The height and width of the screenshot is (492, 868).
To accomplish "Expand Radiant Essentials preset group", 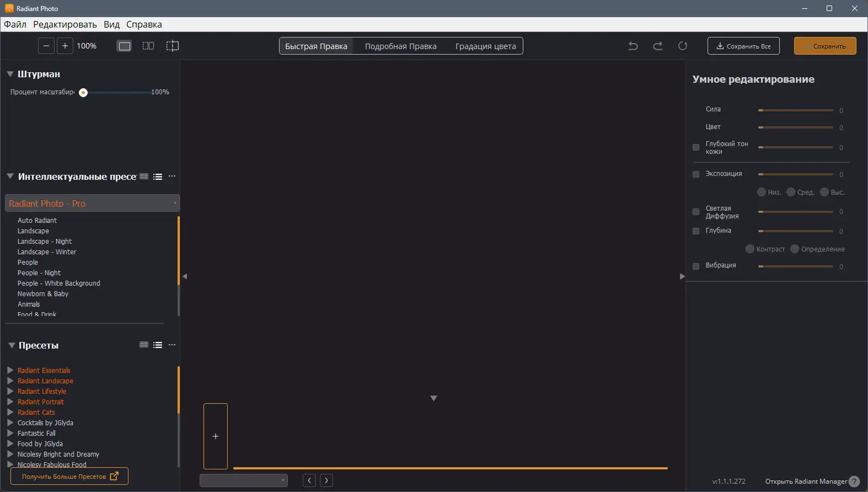I will tap(10, 370).
